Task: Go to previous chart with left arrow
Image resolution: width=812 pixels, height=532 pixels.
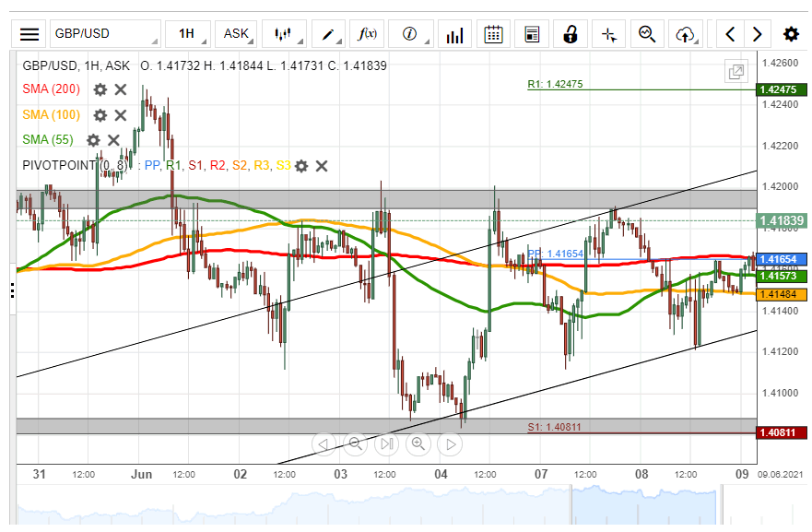Action: 730,34
